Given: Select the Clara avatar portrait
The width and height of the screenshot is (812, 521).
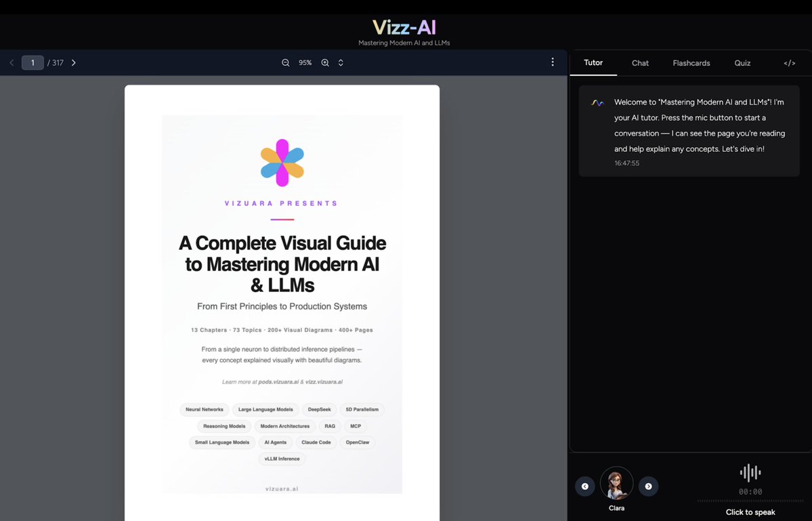Looking at the screenshot, I should click(616, 482).
